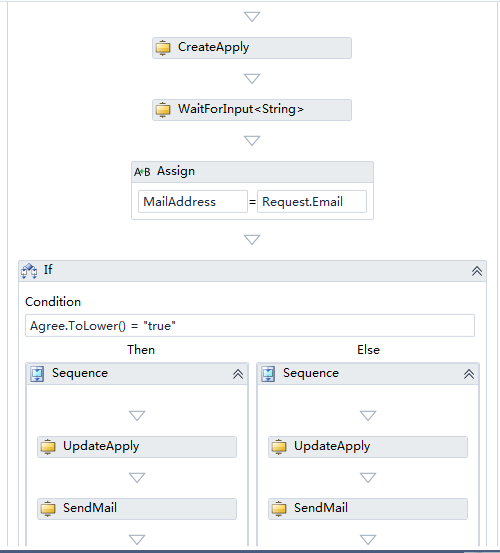Click the UpdateApply icon in Then branch
Image resolution: width=500 pixels, height=553 pixels.
(48, 447)
